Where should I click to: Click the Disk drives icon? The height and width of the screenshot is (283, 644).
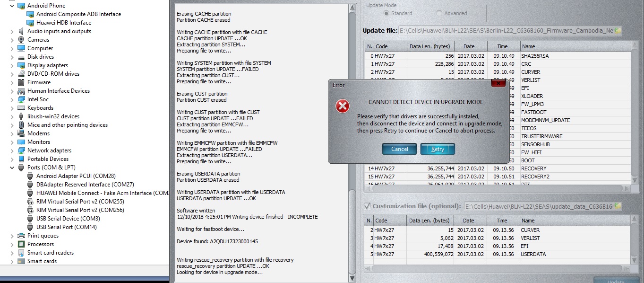(x=21, y=57)
